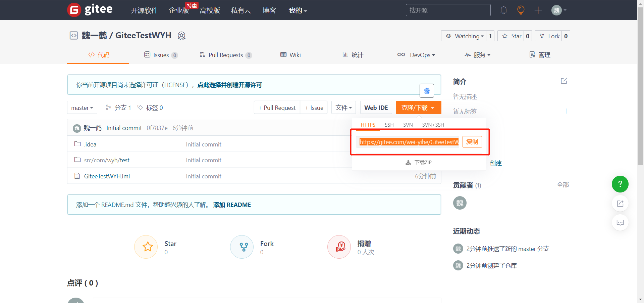Click the page vertical scrollbar
Image resolution: width=644 pixels, height=303 pixels.
(x=640, y=86)
